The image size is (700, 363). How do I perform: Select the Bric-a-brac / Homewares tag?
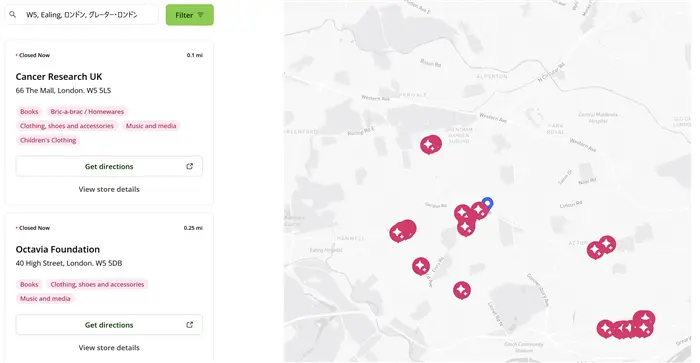pos(87,112)
